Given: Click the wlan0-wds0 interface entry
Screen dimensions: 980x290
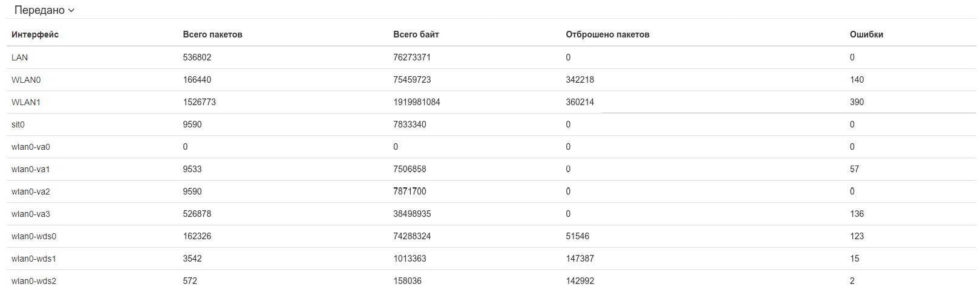Looking at the screenshot, I should coord(34,236).
